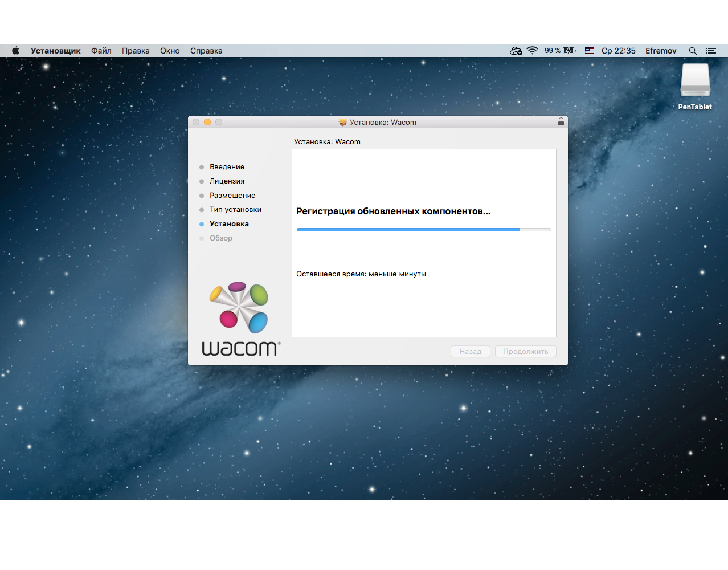Viewport: 728px width, 570px height.
Task: Open Spotlight search magnifier
Action: click(x=693, y=51)
